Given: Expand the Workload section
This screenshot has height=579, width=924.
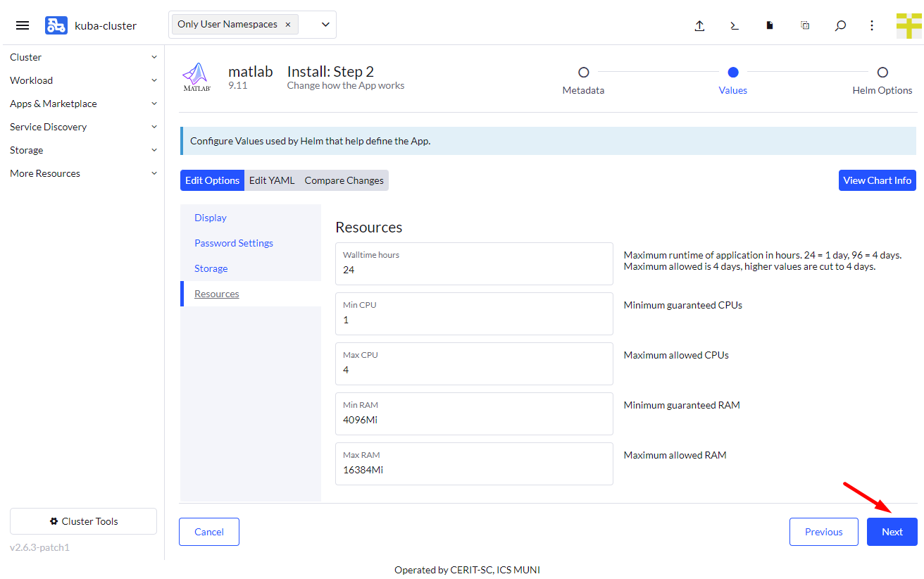Looking at the screenshot, I should tap(32, 80).
